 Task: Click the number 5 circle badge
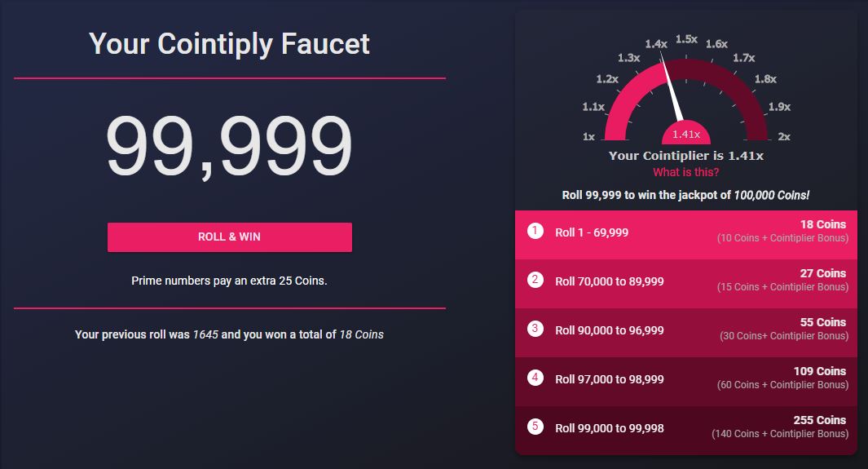(535, 427)
